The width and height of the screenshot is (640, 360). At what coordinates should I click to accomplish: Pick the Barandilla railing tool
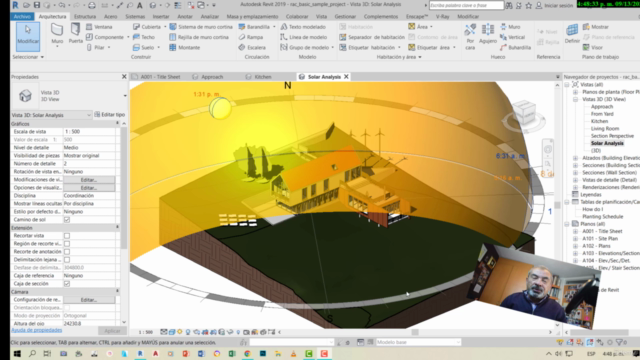[x=254, y=27]
